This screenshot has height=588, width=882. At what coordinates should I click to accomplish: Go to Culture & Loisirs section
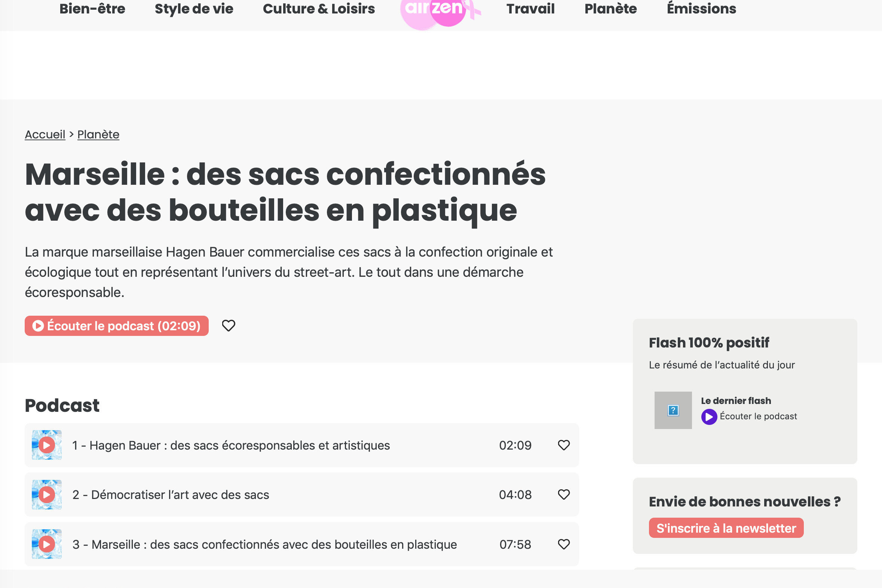319,9
